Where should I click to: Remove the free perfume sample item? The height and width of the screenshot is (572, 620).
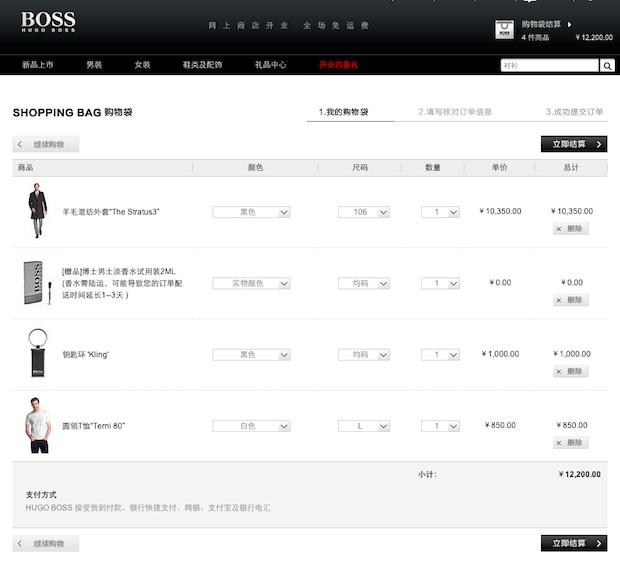tap(571, 300)
